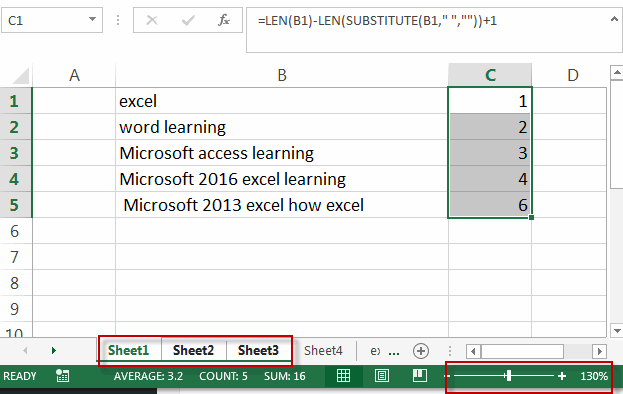Screen dimensions: 623x394
Task: Click cell C3 with value 3
Action: pyautogui.click(x=490, y=153)
